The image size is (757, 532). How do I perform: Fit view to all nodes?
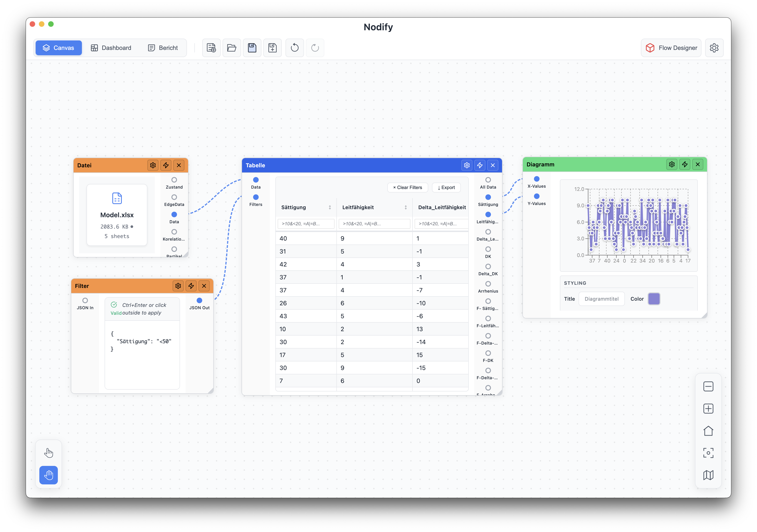click(x=708, y=453)
